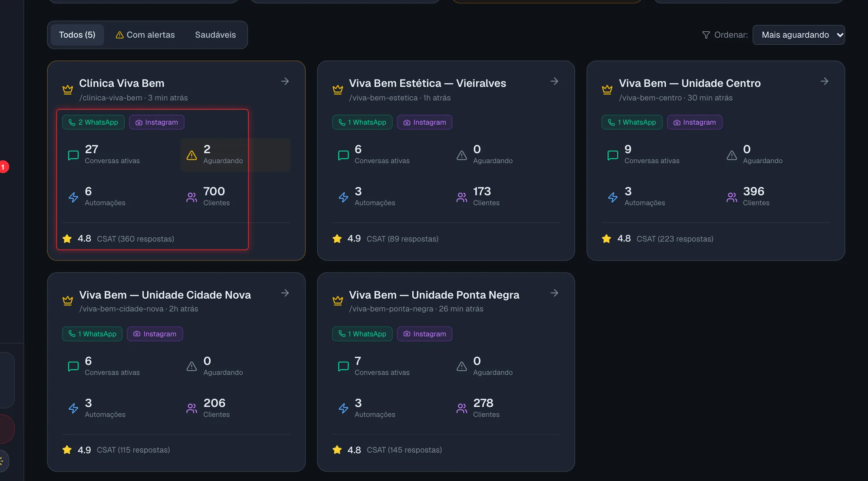Click CSAT (115 respostas) text
This screenshot has height=481, width=868.
point(133,450)
